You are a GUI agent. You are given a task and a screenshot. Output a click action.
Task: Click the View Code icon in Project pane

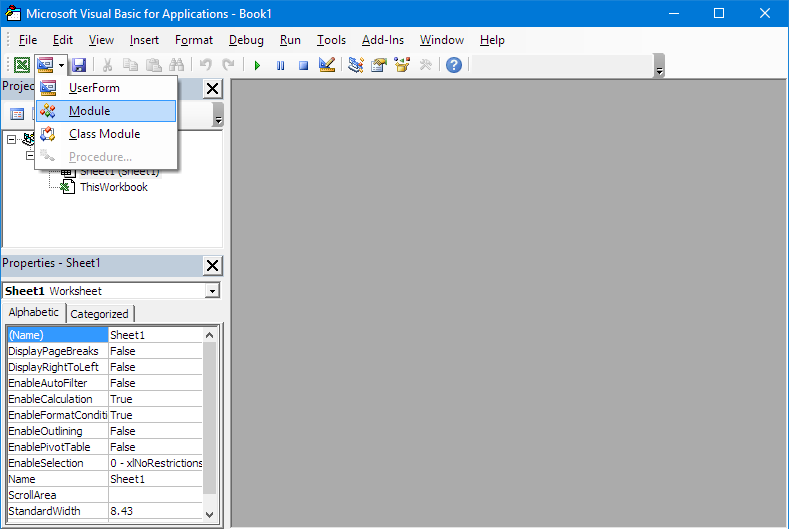(x=17, y=114)
